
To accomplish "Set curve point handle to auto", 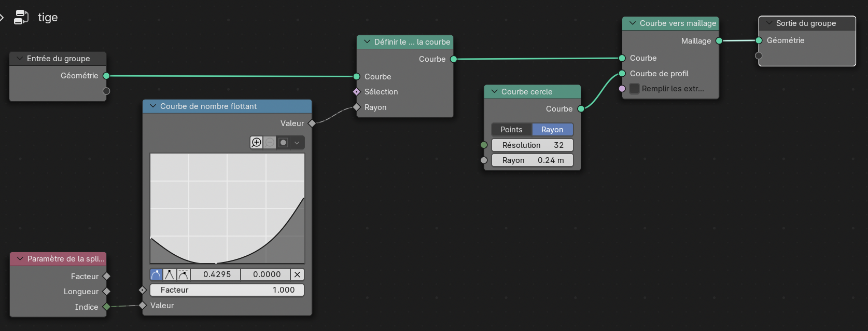I will pos(156,274).
